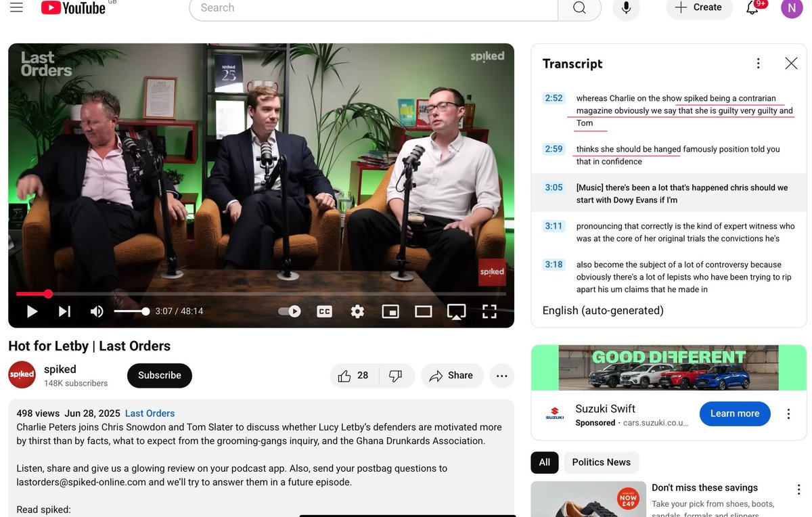Viewport: 812px width, 517px height.
Task: Click the video title Hot for Letby
Action: pos(89,346)
